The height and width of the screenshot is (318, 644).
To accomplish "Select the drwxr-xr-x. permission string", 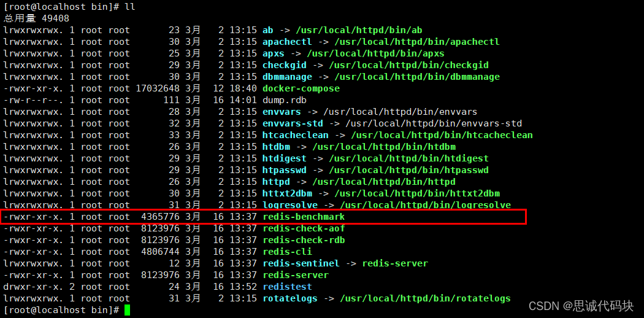I will pyautogui.click(x=33, y=286).
